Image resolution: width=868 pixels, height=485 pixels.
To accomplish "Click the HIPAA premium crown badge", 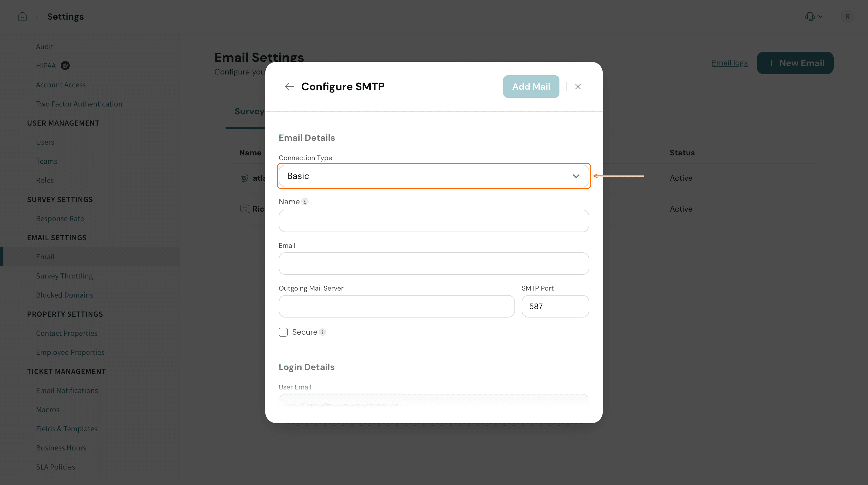I will (65, 66).
